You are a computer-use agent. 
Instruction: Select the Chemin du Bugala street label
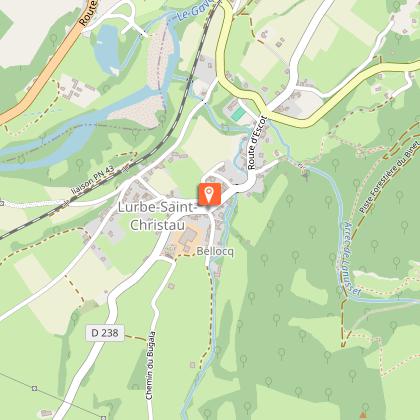tap(150, 365)
